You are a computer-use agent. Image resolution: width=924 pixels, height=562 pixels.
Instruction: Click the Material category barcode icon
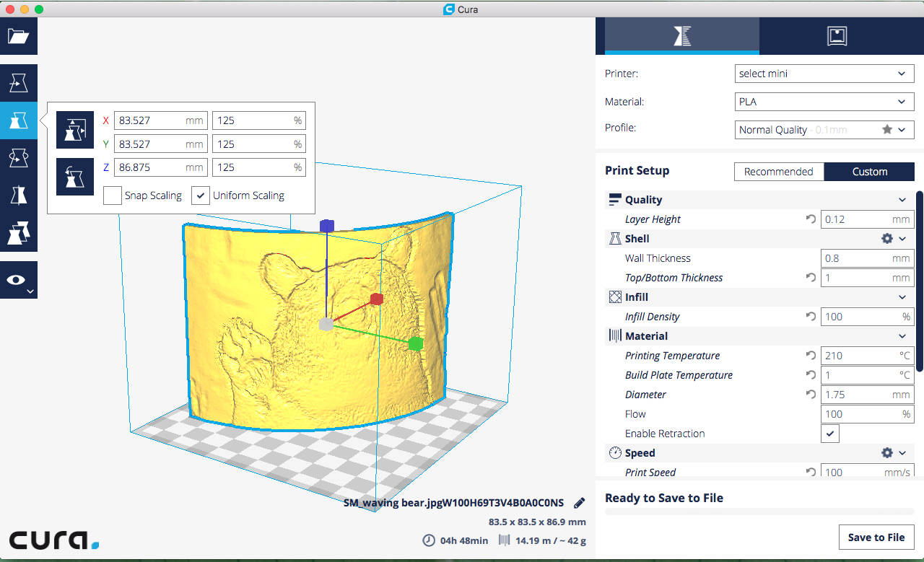615,336
